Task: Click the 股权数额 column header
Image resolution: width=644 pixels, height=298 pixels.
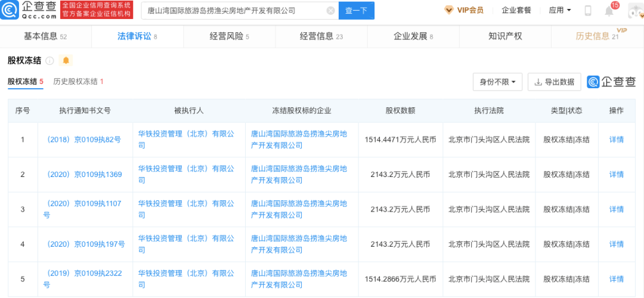Action: 401,110
